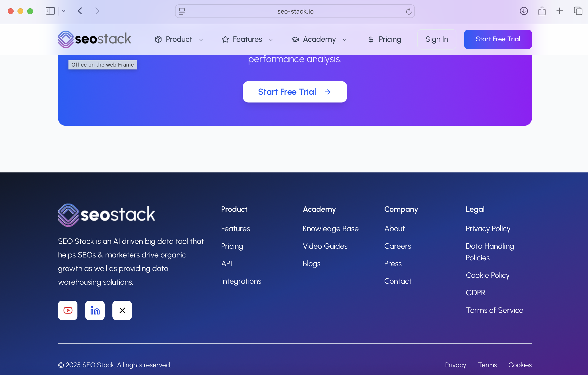Image resolution: width=588 pixels, height=375 pixels.
Task: Go back with the browser back arrow
Action: 80,11
